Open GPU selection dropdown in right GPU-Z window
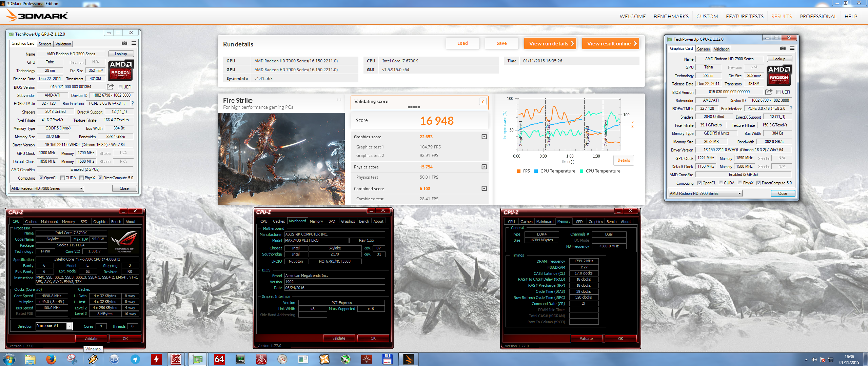The width and height of the screenshot is (868, 366). pos(705,194)
